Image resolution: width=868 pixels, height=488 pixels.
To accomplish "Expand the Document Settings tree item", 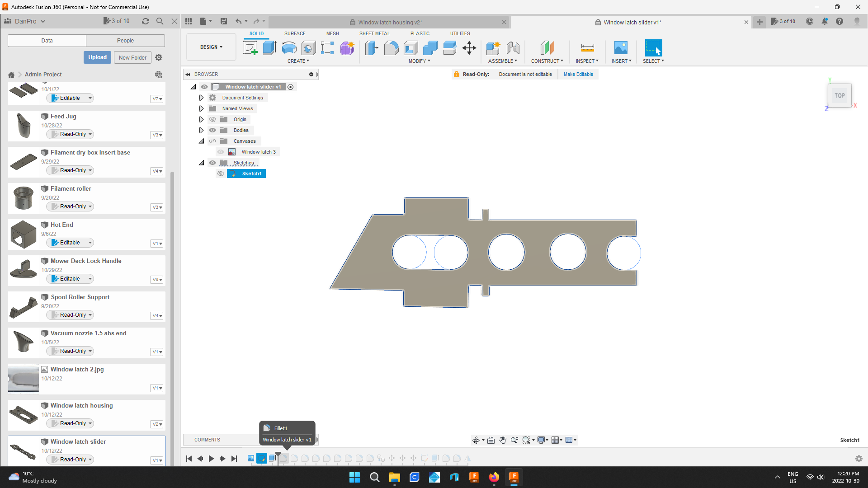I will [201, 98].
